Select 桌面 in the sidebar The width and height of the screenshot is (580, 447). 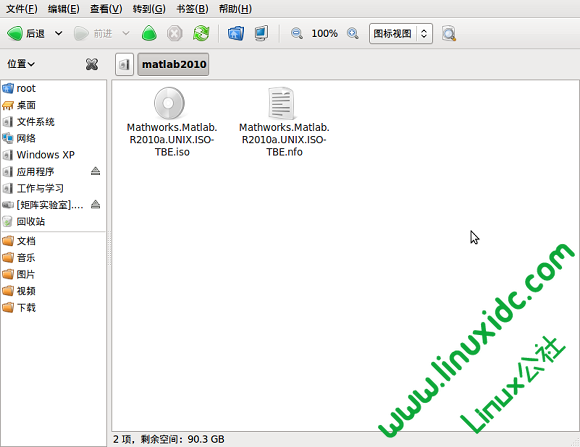(54, 105)
